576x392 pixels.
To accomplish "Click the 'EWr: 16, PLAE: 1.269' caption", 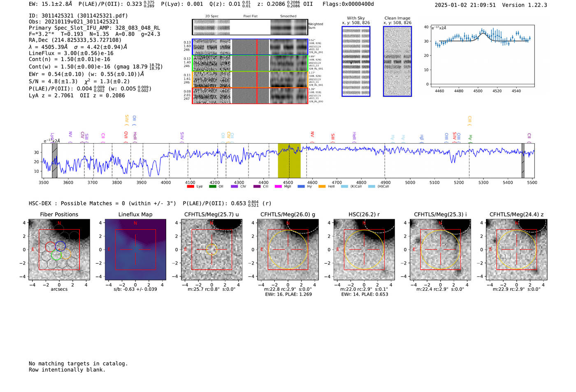I will (288, 295).
